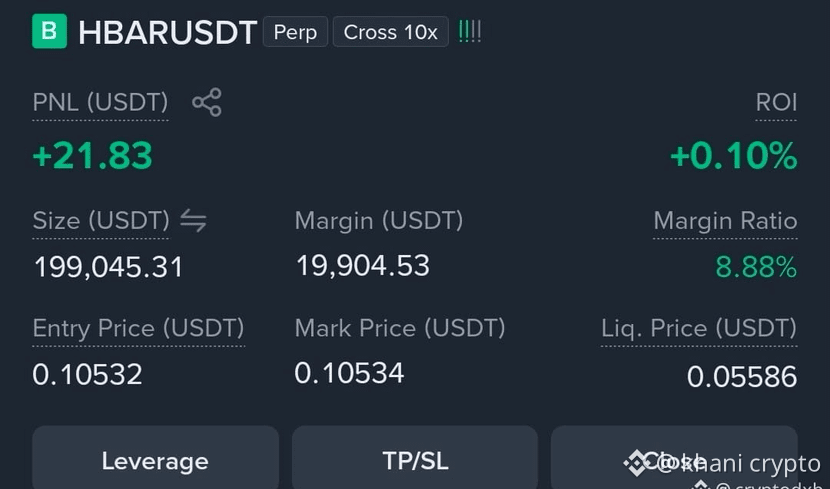
Task: Open the TP/SL settings button
Action: coord(415,458)
